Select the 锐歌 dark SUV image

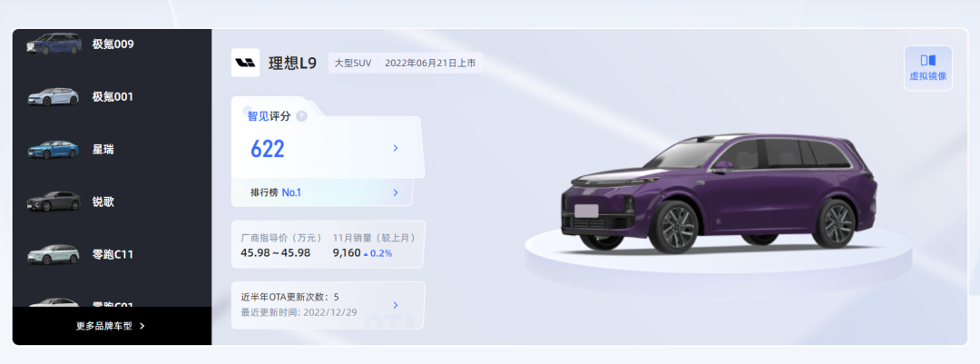(x=54, y=202)
